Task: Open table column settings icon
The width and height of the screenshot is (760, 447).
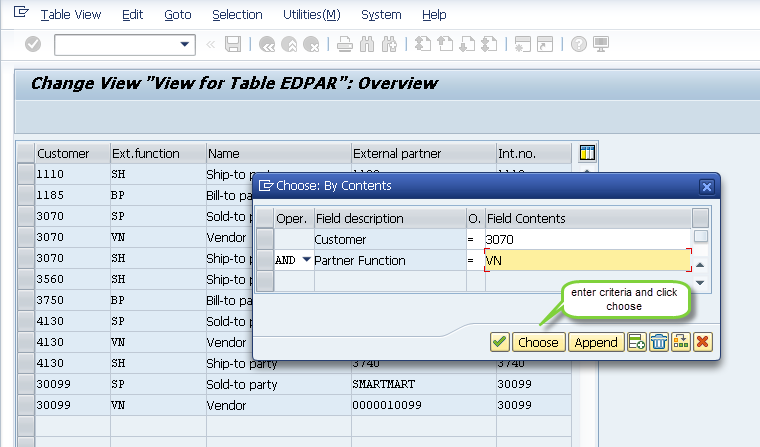Action: (x=588, y=153)
